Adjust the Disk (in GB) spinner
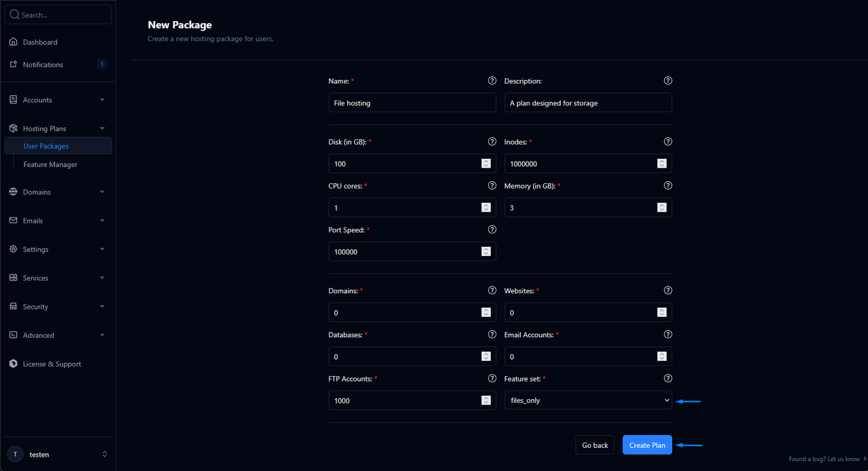The height and width of the screenshot is (471, 868). (x=486, y=164)
